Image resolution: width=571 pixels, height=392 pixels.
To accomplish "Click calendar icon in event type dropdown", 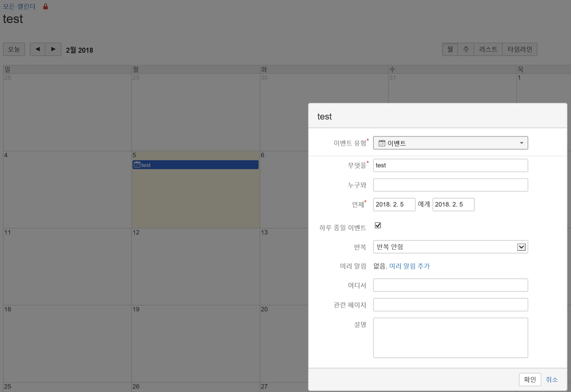I will [382, 143].
